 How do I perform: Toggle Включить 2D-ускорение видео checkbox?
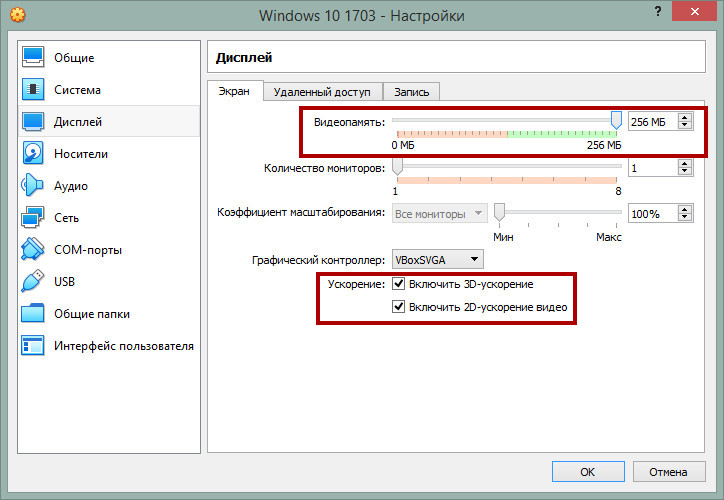tap(398, 307)
